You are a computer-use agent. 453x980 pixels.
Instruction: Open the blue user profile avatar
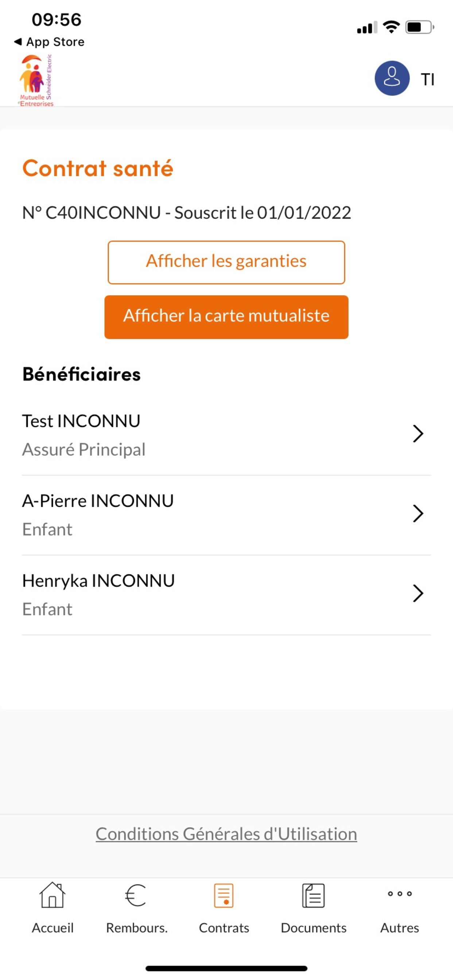[392, 78]
